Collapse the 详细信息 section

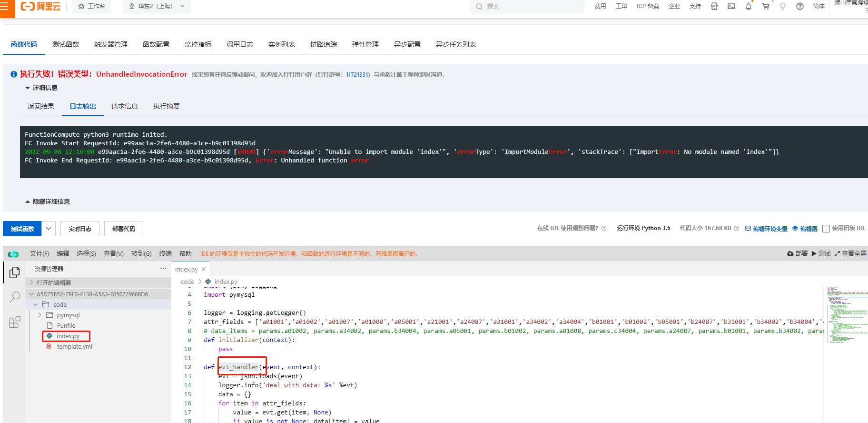point(41,88)
